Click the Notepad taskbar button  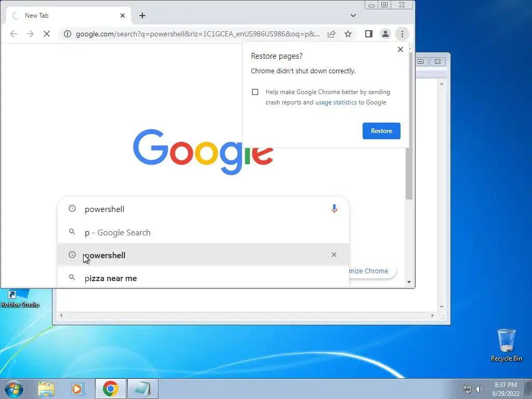point(143,389)
